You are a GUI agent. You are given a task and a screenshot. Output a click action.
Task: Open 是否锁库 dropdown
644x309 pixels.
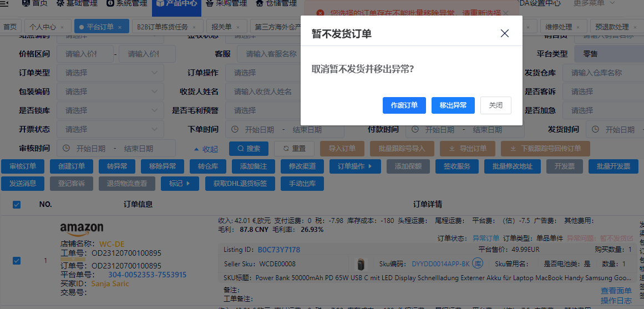110,110
